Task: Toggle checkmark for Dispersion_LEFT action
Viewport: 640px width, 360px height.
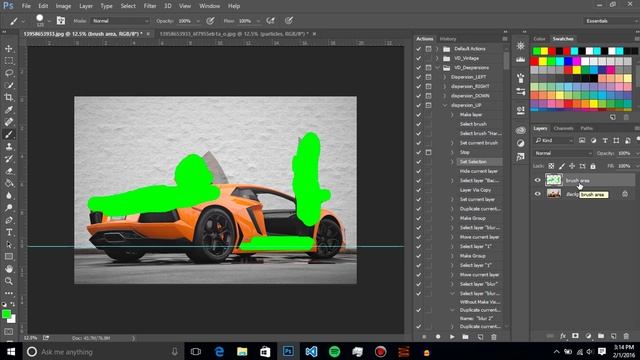Action: pyautogui.click(x=418, y=77)
